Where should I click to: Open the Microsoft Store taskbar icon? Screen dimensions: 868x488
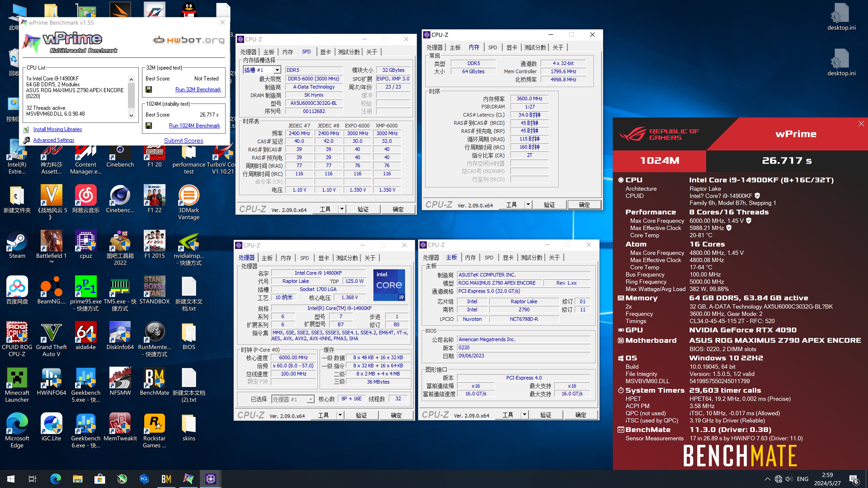point(100,479)
